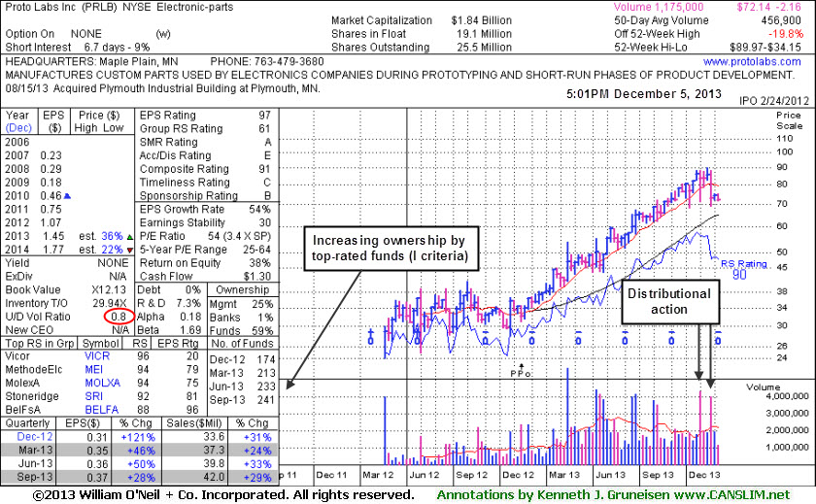The image size is (816, 504).
Task: Click the Jun 12 time axis label
Action: tap(425, 475)
